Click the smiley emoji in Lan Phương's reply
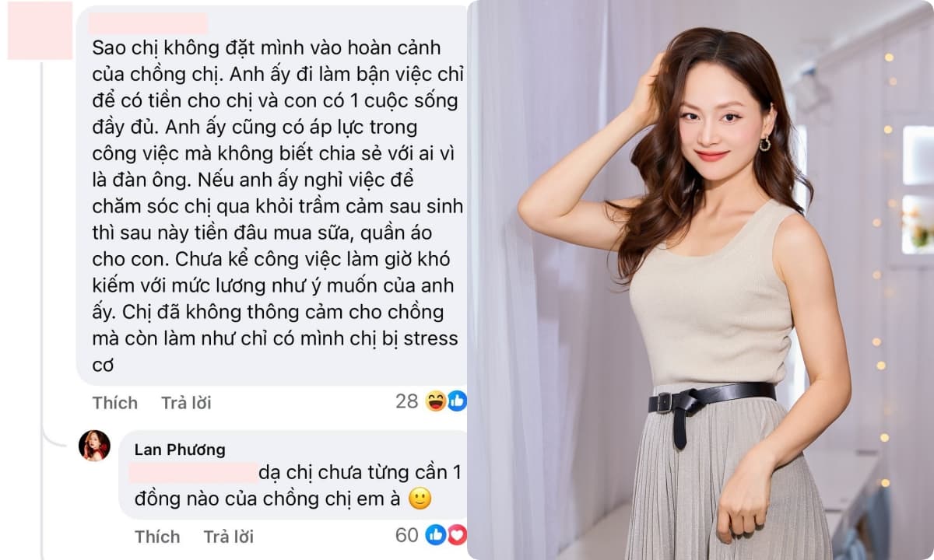Screen dimensions: 934x560 coord(420,499)
